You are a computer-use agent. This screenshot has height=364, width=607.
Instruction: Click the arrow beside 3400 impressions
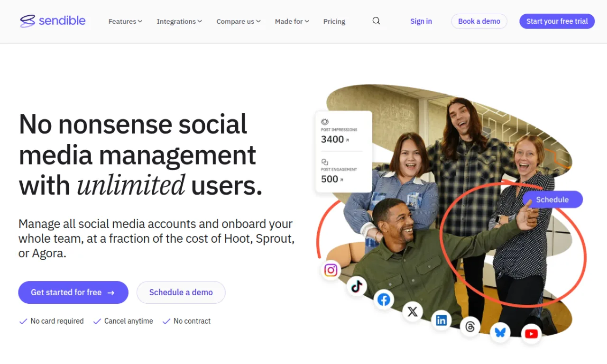[x=347, y=140]
